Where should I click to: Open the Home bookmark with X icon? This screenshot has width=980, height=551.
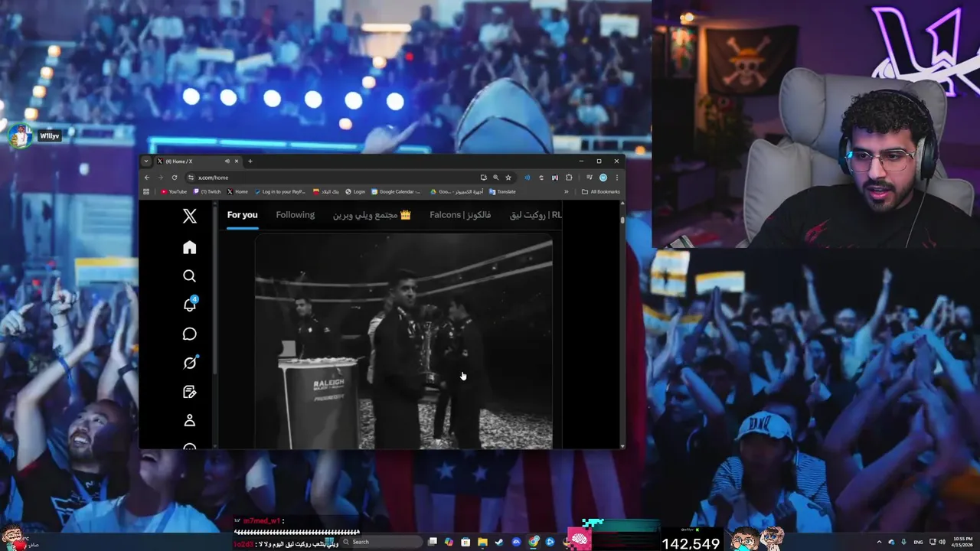[x=237, y=192]
